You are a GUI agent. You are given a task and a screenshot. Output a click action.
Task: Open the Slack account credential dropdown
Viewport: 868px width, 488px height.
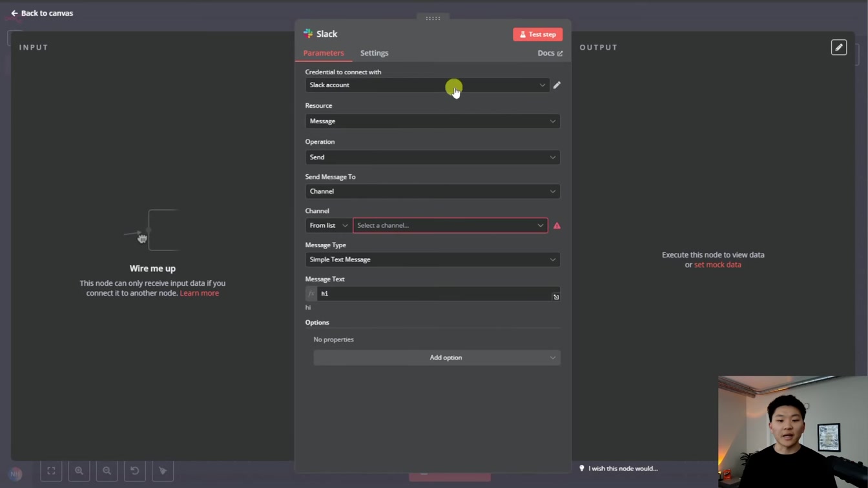(428, 85)
